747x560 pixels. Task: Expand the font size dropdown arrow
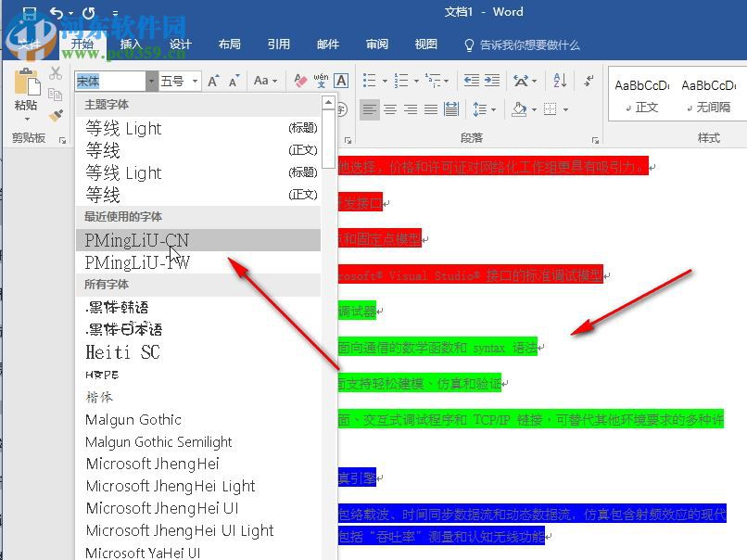(x=195, y=81)
